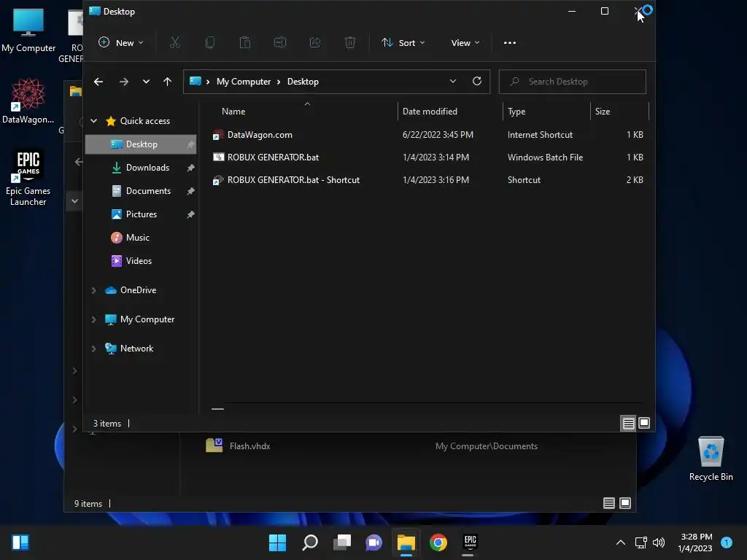747x560 pixels.
Task: Go forward with the right arrow
Action: 124,82
